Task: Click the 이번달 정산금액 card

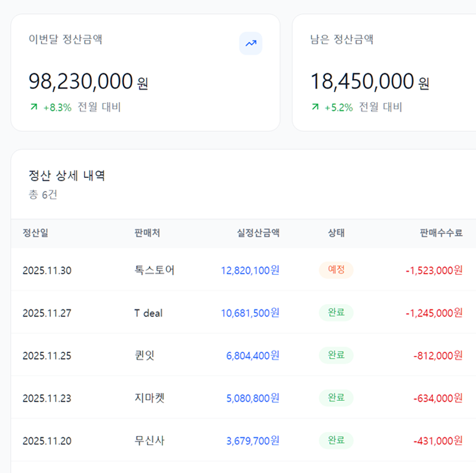Action: (x=145, y=73)
